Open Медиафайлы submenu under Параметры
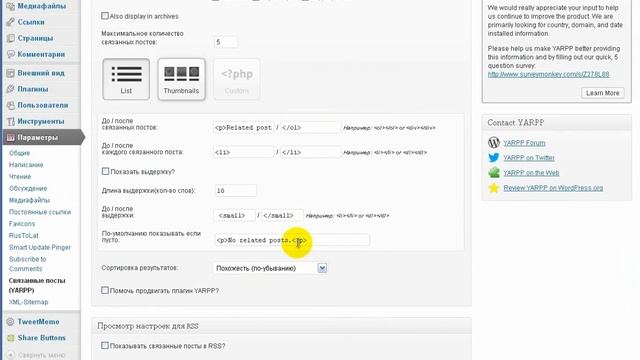The width and height of the screenshot is (640, 360). (x=29, y=200)
